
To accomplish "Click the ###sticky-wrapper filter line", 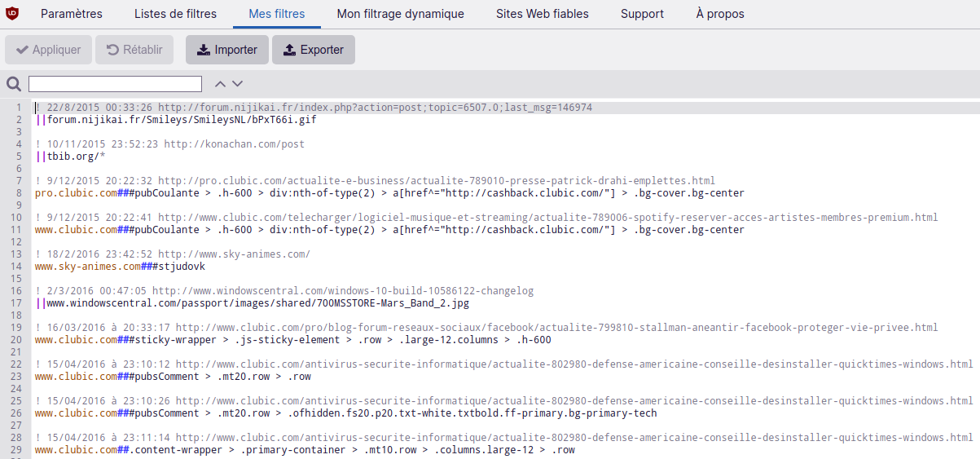I will pos(293,340).
